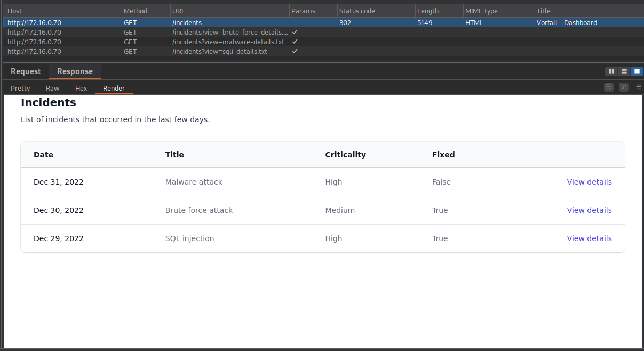Open the response editor options menu

(638, 87)
